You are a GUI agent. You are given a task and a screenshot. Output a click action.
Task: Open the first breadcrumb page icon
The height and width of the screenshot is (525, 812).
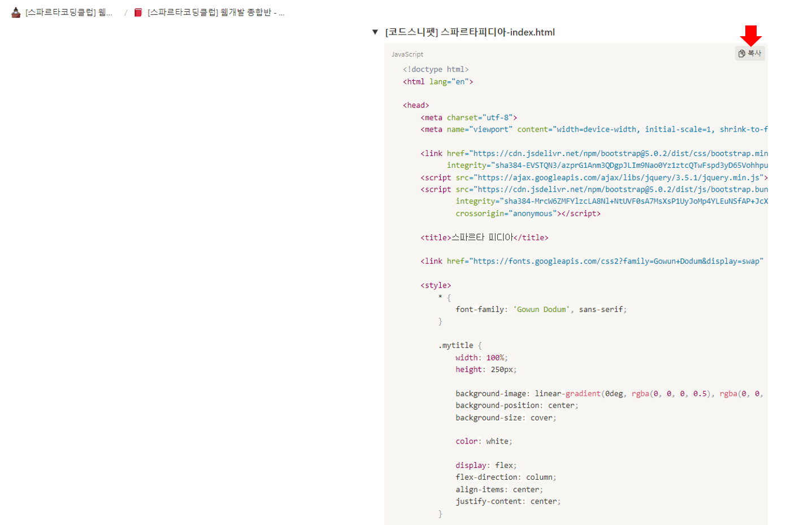tap(16, 12)
